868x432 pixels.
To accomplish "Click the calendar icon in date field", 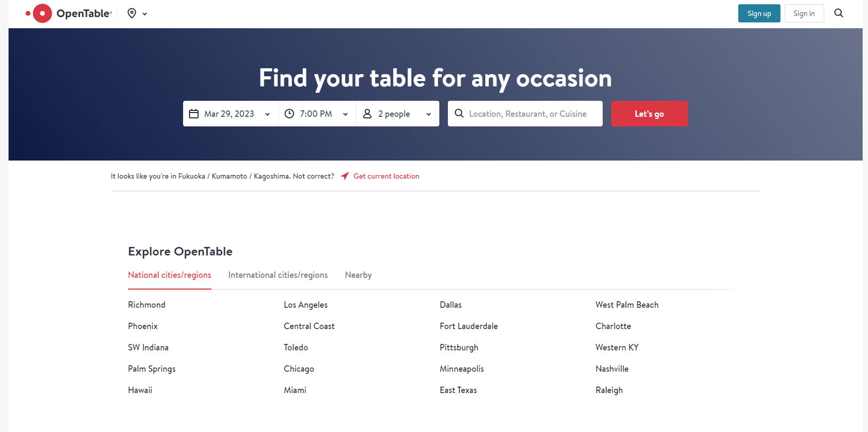I will pyautogui.click(x=194, y=114).
